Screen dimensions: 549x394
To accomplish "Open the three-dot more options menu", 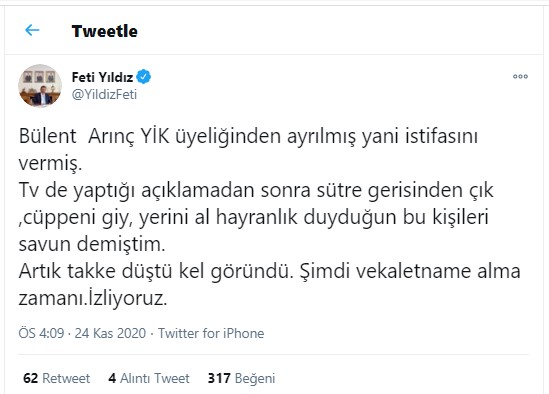I will point(520,76).
